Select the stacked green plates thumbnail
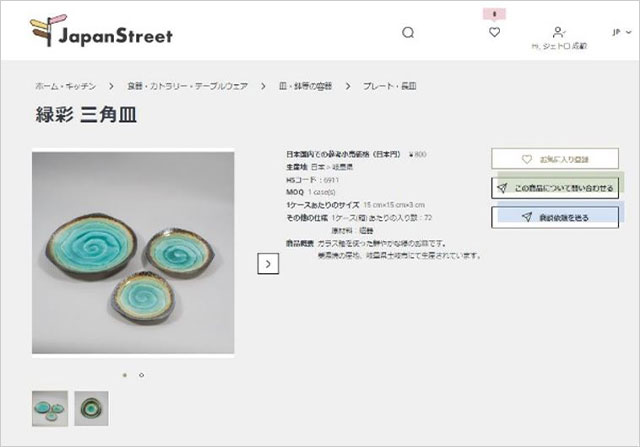 pyautogui.click(x=91, y=409)
